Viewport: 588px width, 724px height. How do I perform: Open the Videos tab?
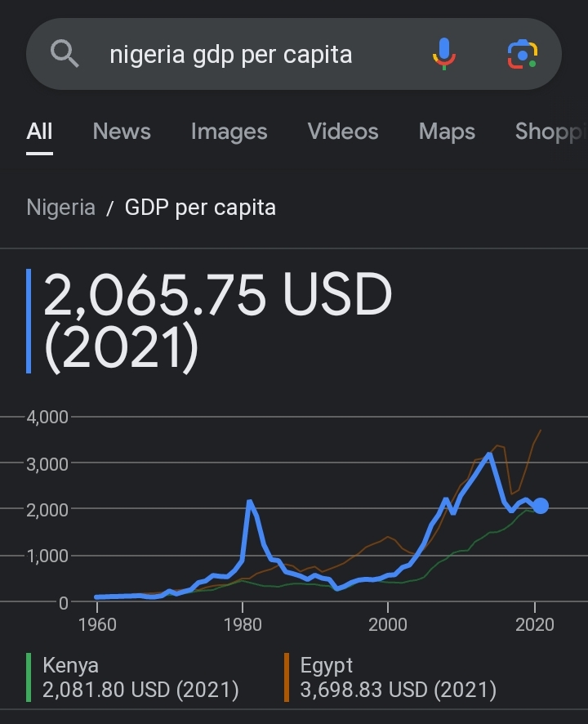tap(343, 132)
